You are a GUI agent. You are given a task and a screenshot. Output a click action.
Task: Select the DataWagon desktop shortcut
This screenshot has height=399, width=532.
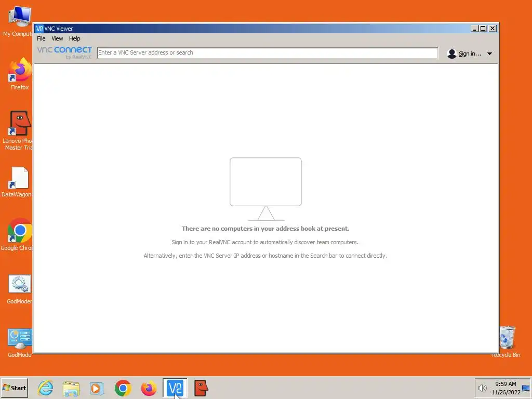click(18, 182)
